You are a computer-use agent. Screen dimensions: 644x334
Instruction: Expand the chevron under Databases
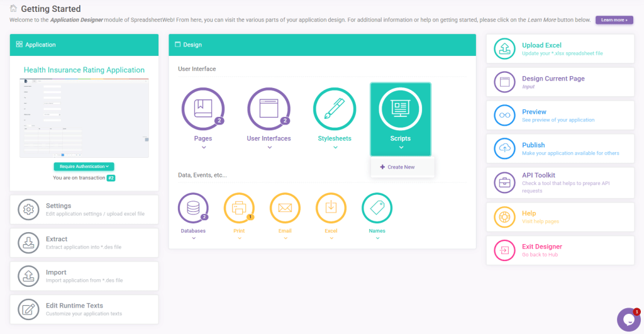[193, 239]
